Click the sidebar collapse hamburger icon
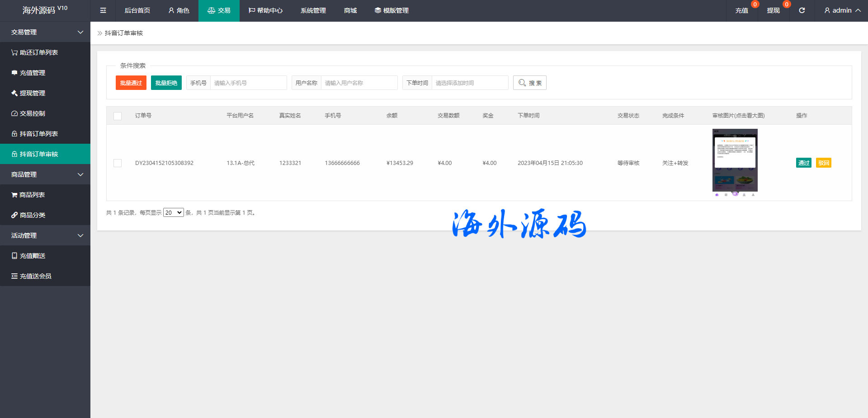This screenshot has height=418, width=868. (x=103, y=10)
